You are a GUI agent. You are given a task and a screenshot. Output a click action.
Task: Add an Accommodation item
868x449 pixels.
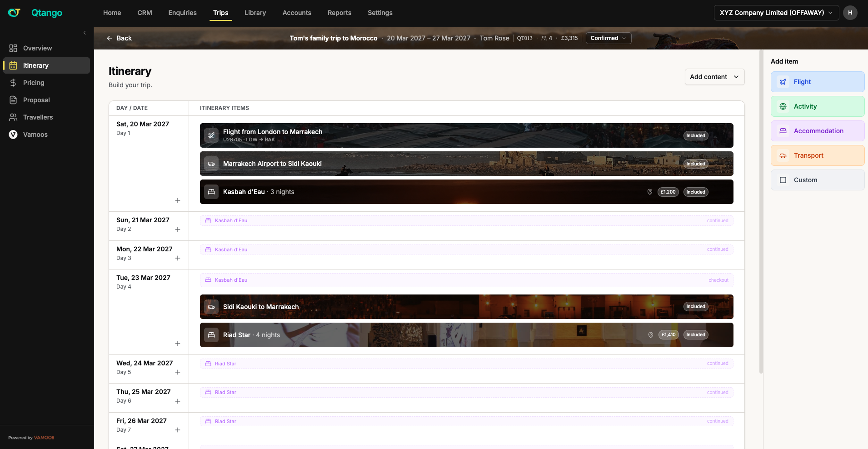coord(818,131)
